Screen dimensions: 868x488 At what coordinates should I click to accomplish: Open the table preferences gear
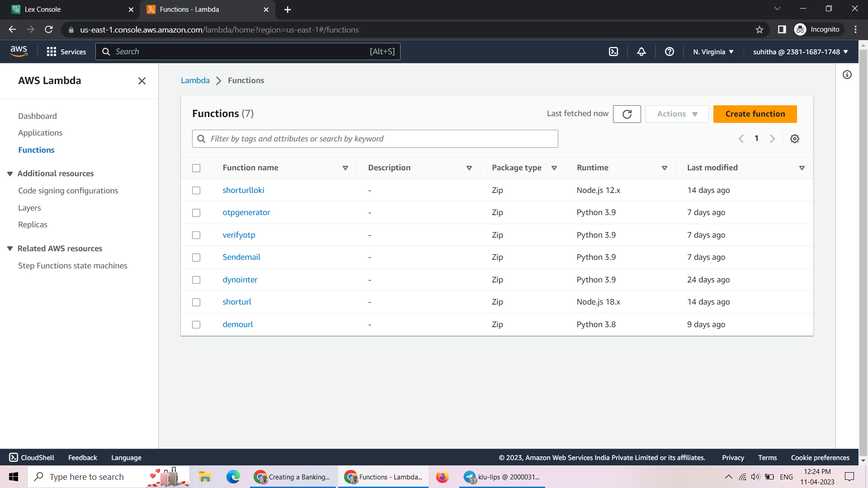pos(795,139)
